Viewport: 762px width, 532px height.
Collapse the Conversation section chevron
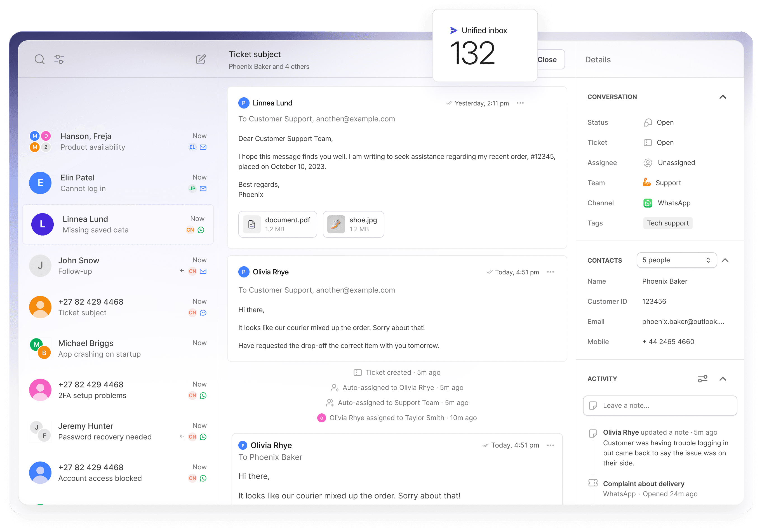tap(723, 97)
